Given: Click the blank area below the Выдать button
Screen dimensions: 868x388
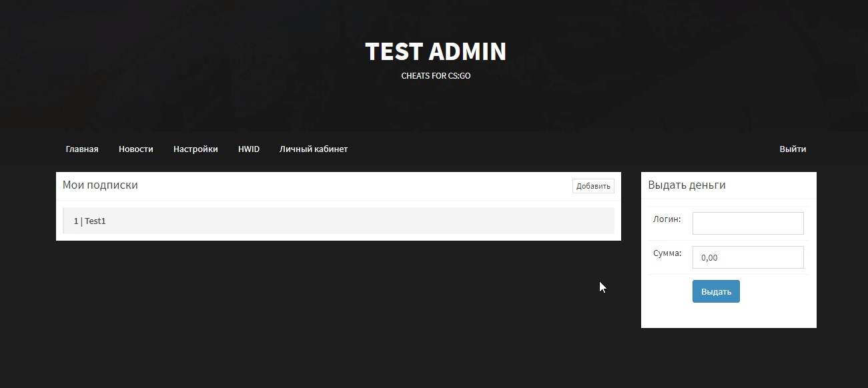Looking at the screenshot, I should click(x=729, y=315).
